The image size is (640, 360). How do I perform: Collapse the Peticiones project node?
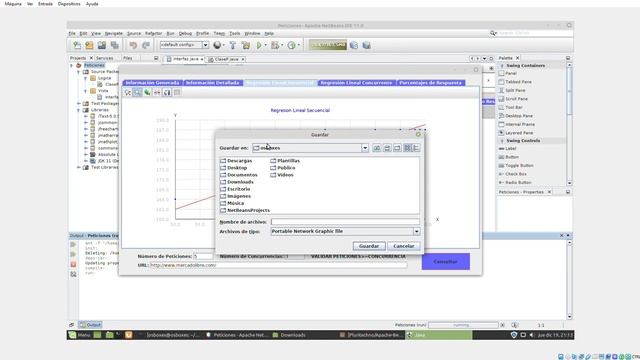click(x=72, y=65)
